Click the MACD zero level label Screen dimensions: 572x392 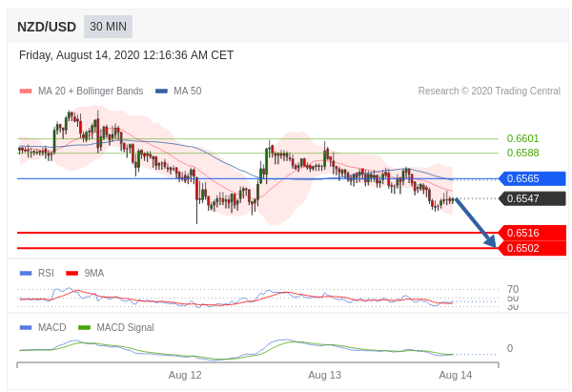click(510, 348)
